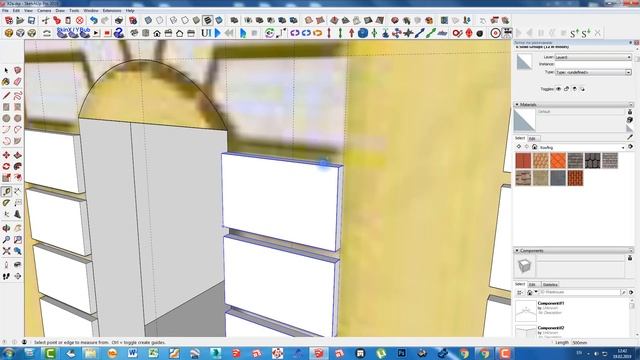640x360 pixels.
Task: Click the Components search button
Action: tap(623, 293)
